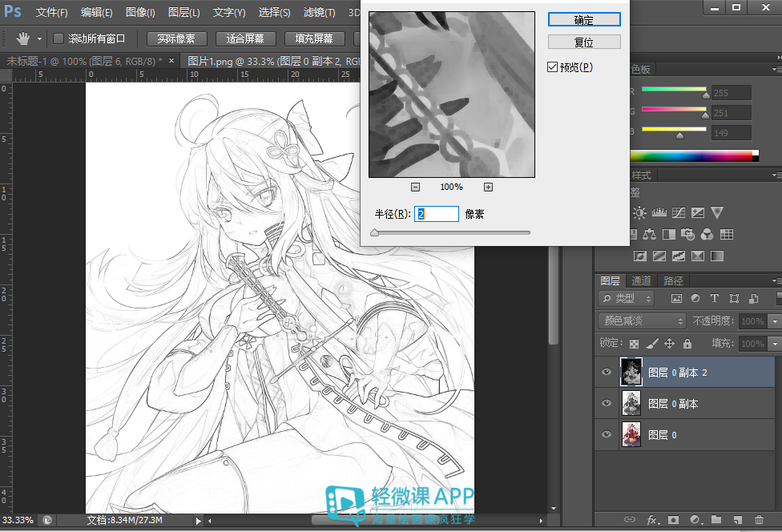
Task: Click the 填充屏幕 button
Action: pyautogui.click(x=314, y=38)
